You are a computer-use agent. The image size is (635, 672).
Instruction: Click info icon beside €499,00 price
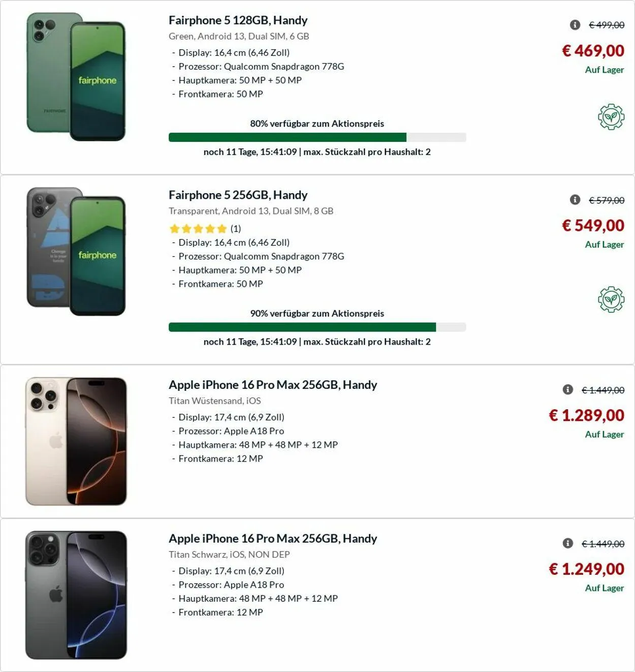pos(575,25)
